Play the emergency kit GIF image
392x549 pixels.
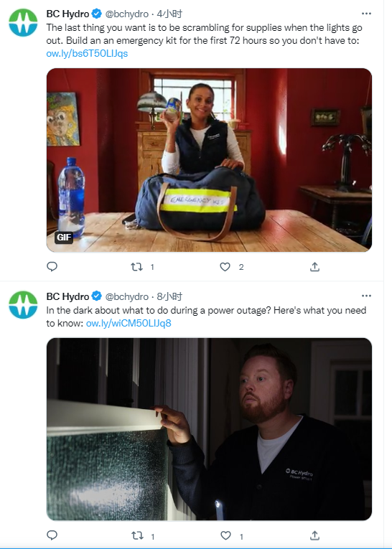coord(209,160)
